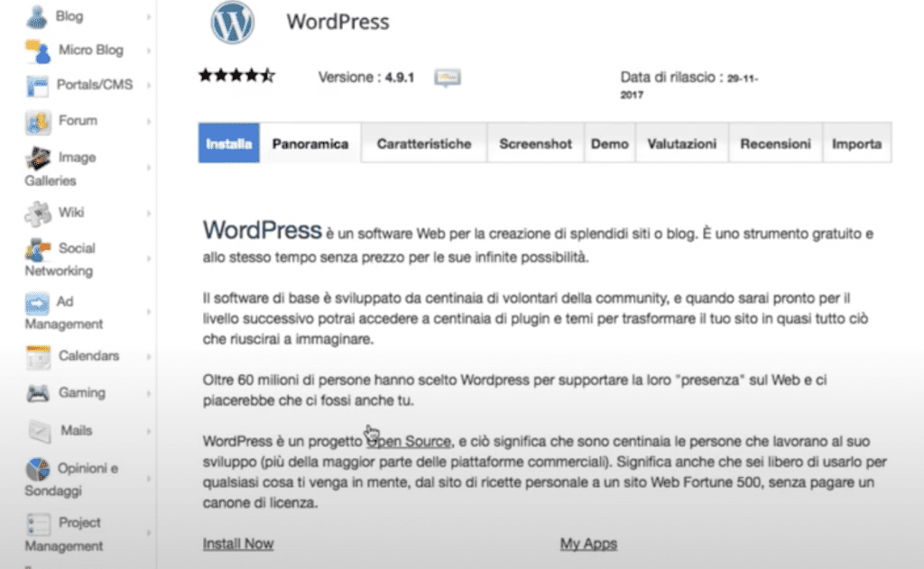The width and height of the screenshot is (924, 569).
Task: Open the Installa tab
Action: 228,143
